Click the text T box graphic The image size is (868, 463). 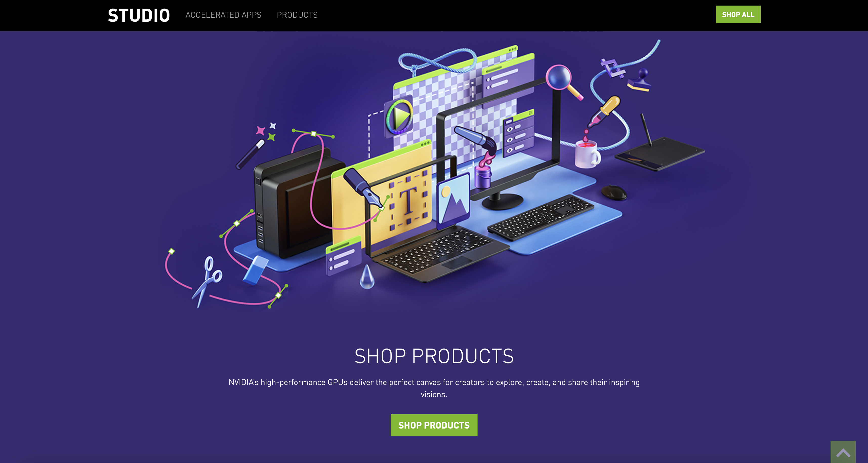click(408, 202)
